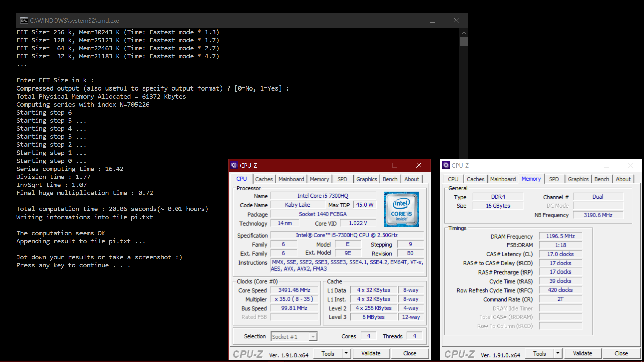The image size is (644, 362).
Task: Open Graphics tab in left CPU-Z window
Action: 366,179
